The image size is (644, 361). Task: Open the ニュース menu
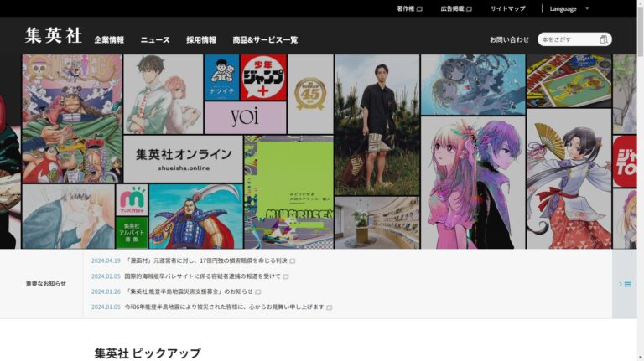pyautogui.click(x=155, y=40)
